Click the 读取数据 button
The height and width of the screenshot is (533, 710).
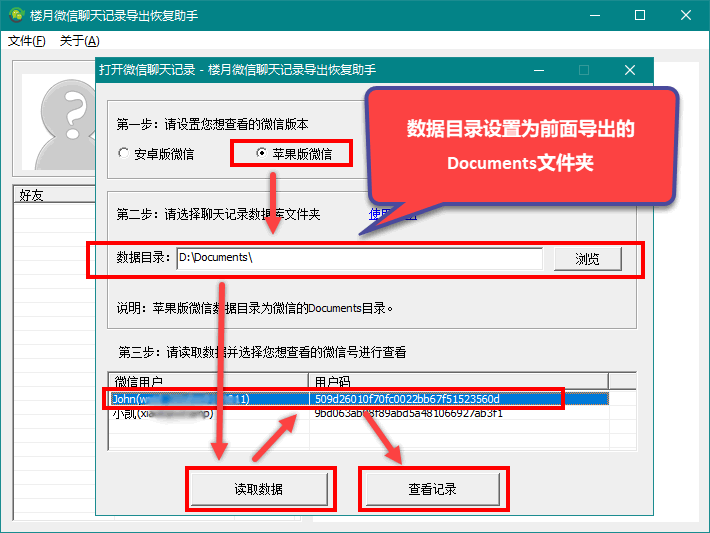click(258, 489)
